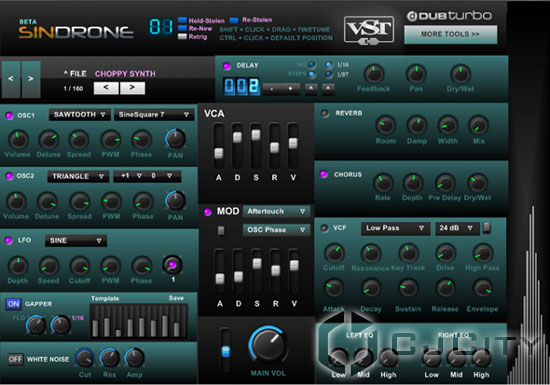
Task: Open the SAWTOOTH waveform dropdown
Action: [x=80, y=115]
